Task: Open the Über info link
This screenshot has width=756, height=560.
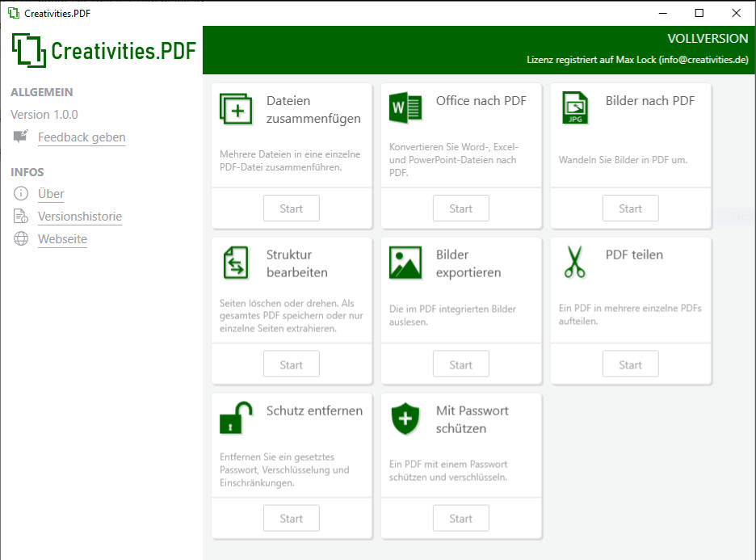Action: coord(51,194)
